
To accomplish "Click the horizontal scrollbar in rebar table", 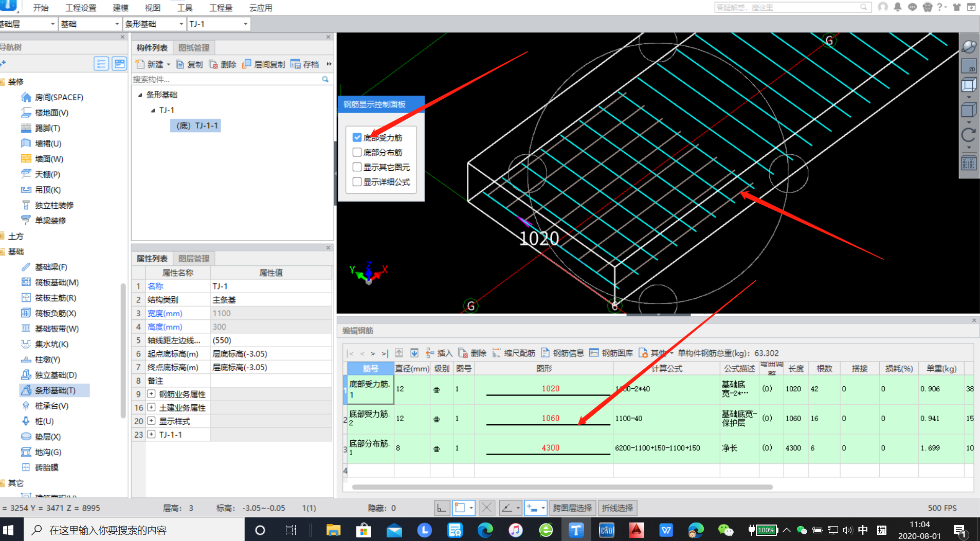I will click(x=562, y=486).
